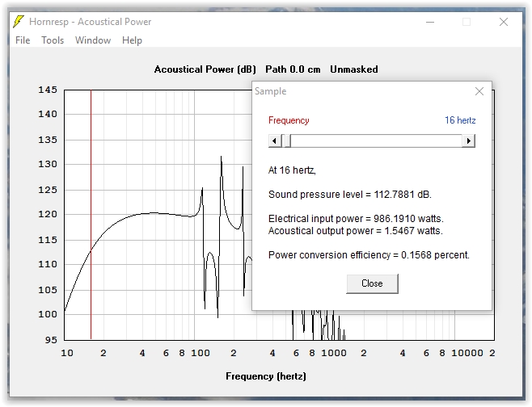Screen dimensions: 532x407
Task: Click the red frequency marker line
Action: click(91, 215)
